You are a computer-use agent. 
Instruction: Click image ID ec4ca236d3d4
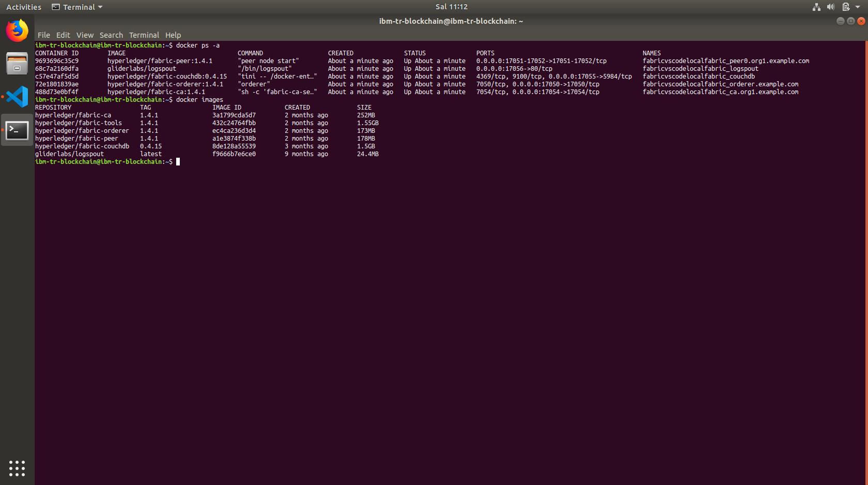click(x=234, y=131)
